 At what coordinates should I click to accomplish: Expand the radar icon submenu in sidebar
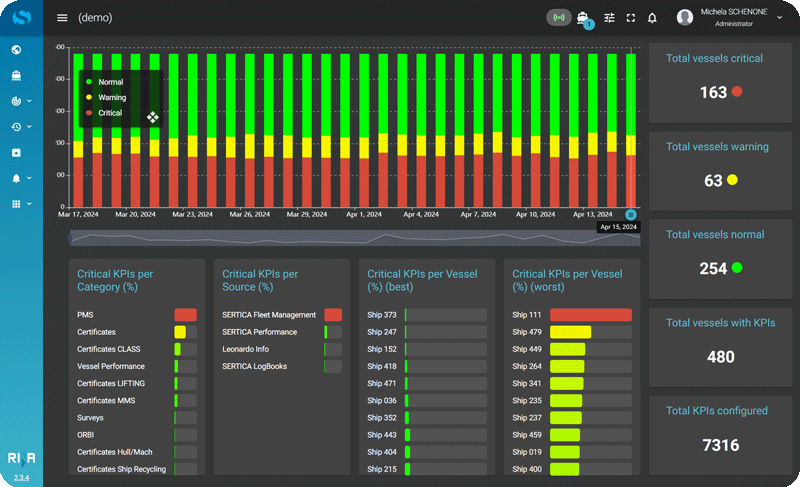(x=20, y=101)
